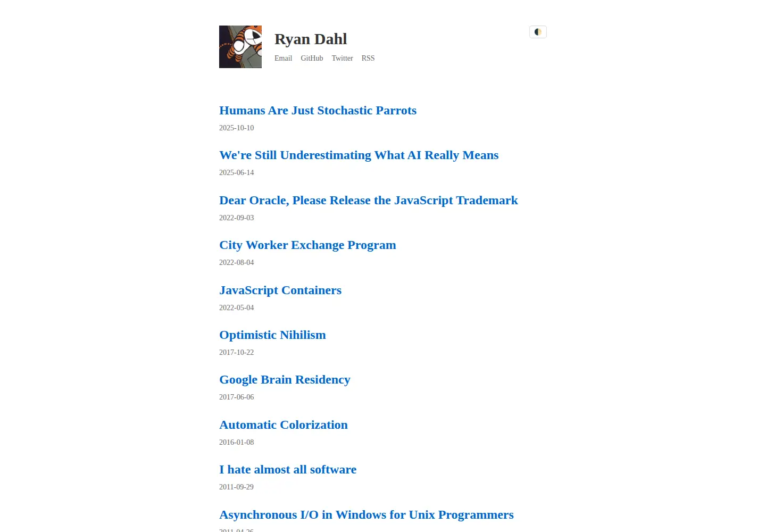
Task: Select the date 2025-10-10
Action: coord(237,128)
